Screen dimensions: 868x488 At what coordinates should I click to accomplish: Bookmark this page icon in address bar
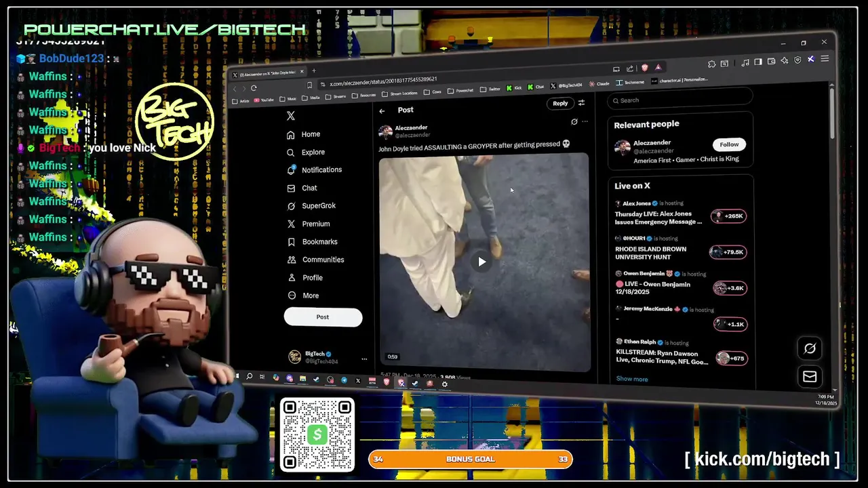(309, 85)
